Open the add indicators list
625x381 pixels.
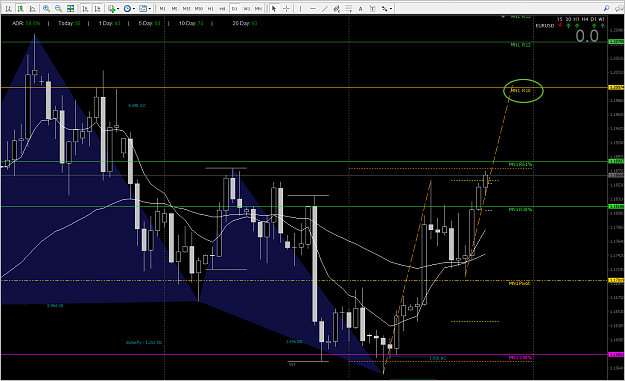click(x=112, y=8)
